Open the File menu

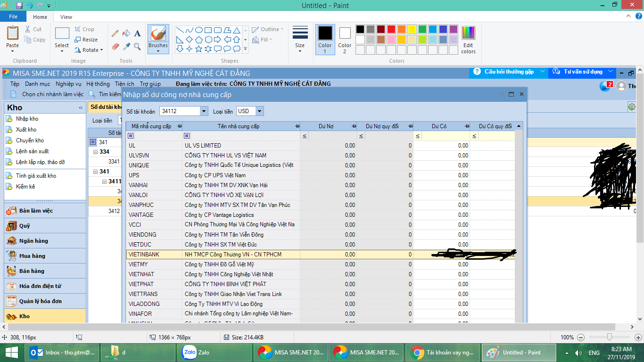click(x=13, y=17)
